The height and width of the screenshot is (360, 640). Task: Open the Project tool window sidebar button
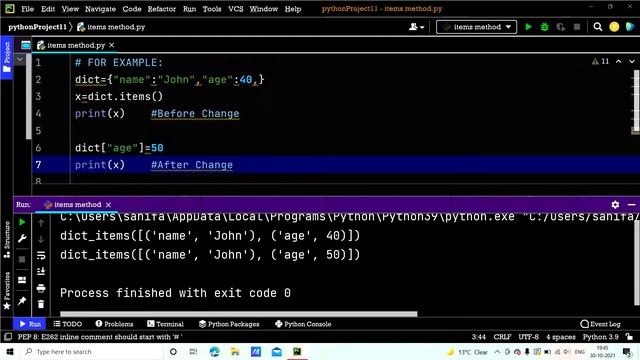click(x=7, y=57)
